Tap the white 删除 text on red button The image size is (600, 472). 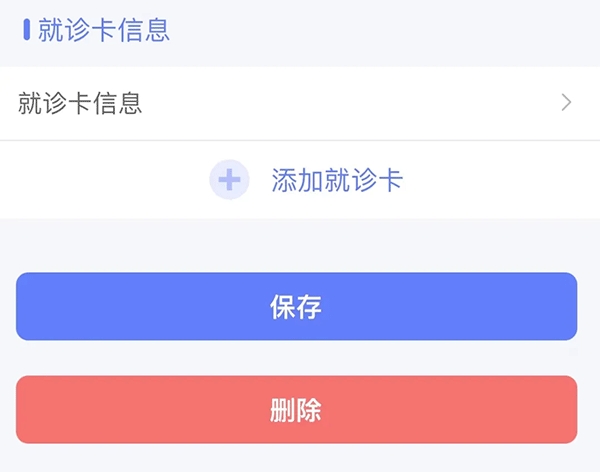click(x=296, y=410)
